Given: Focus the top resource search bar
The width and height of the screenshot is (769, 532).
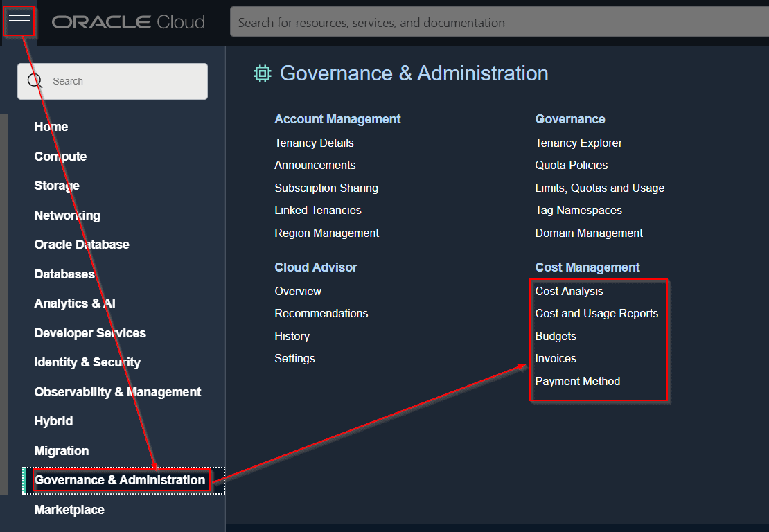Looking at the screenshot, I should (499, 22).
